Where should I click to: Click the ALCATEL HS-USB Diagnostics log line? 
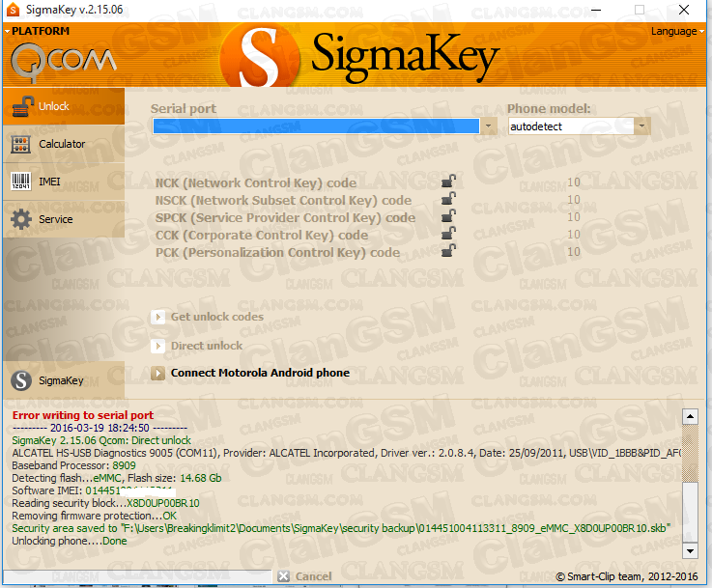347,453
